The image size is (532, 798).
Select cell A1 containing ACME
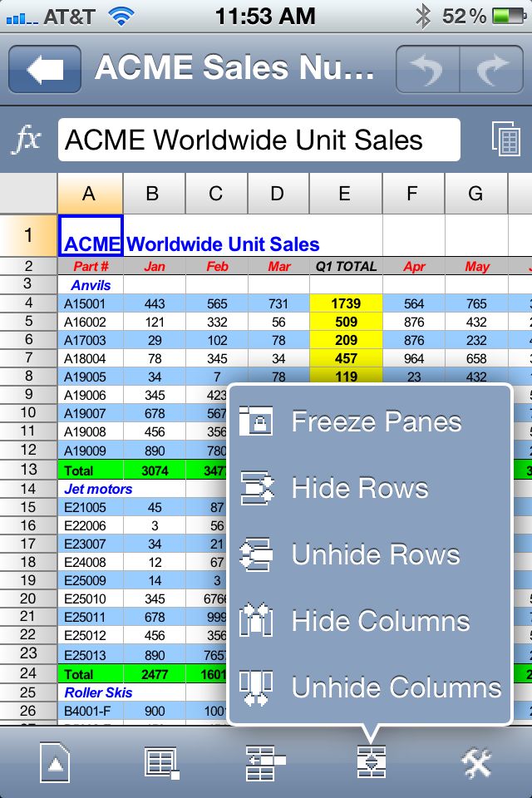pyautogui.click(x=90, y=235)
